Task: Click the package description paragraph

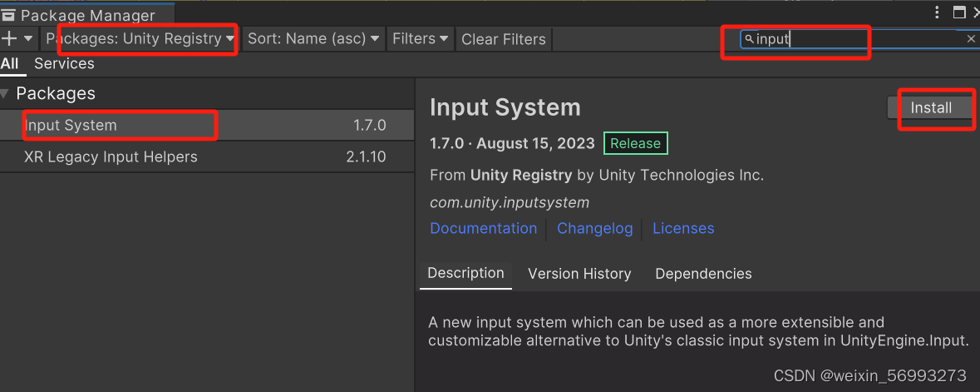Action: [x=699, y=332]
